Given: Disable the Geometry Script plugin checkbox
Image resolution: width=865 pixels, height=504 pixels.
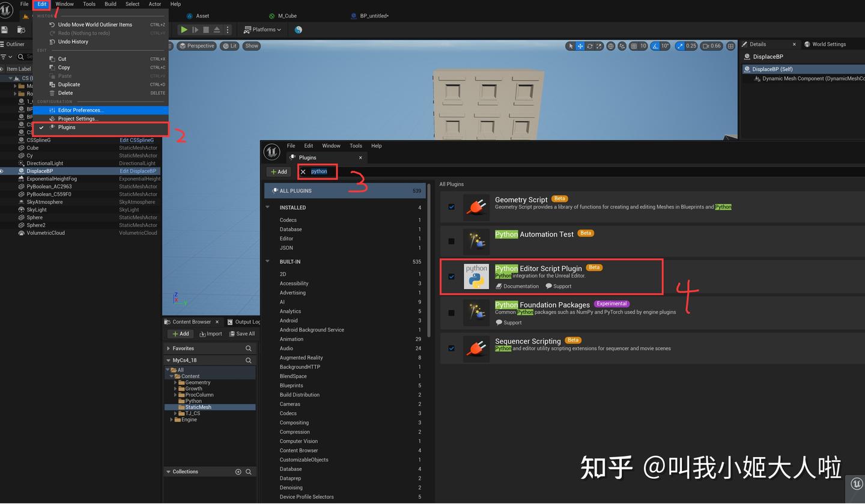Looking at the screenshot, I should click(451, 207).
